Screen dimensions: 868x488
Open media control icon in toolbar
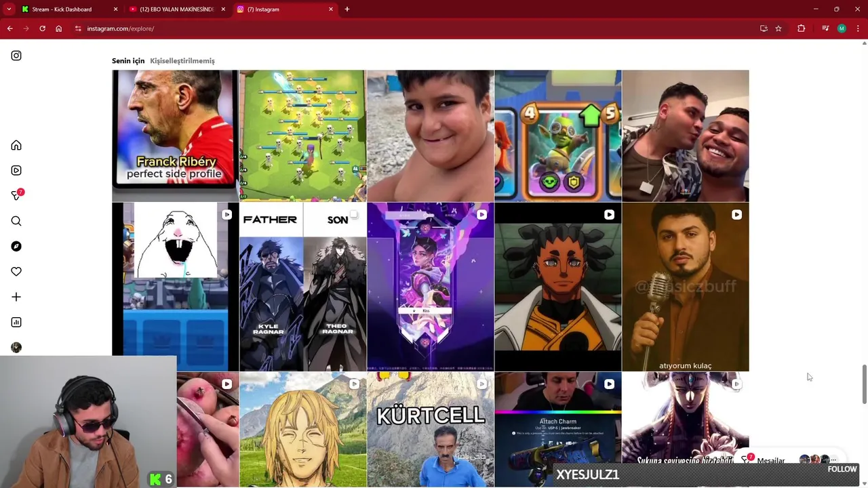coord(825,28)
